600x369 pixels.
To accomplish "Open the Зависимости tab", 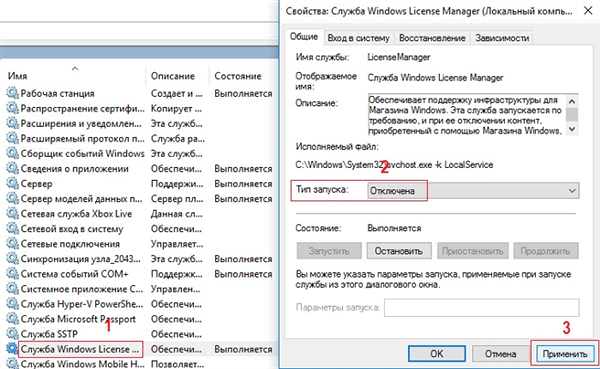I will pos(502,38).
